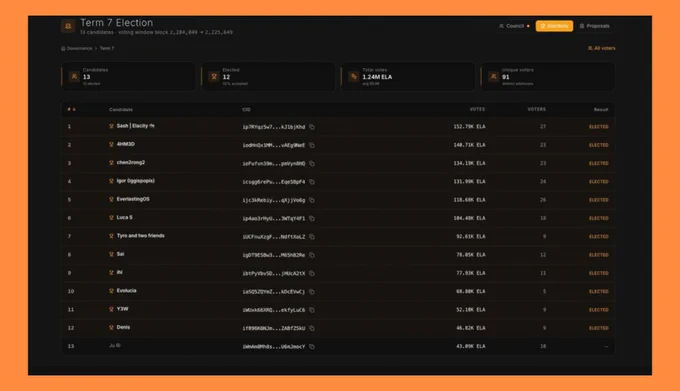Copy the CID for Luca S
The width and height of the screenshot is (680, 391).
pyautogui.click(x=312, y=218)
